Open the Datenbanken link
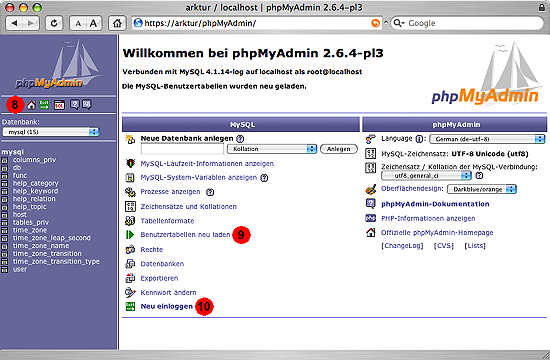 [162, 264]
